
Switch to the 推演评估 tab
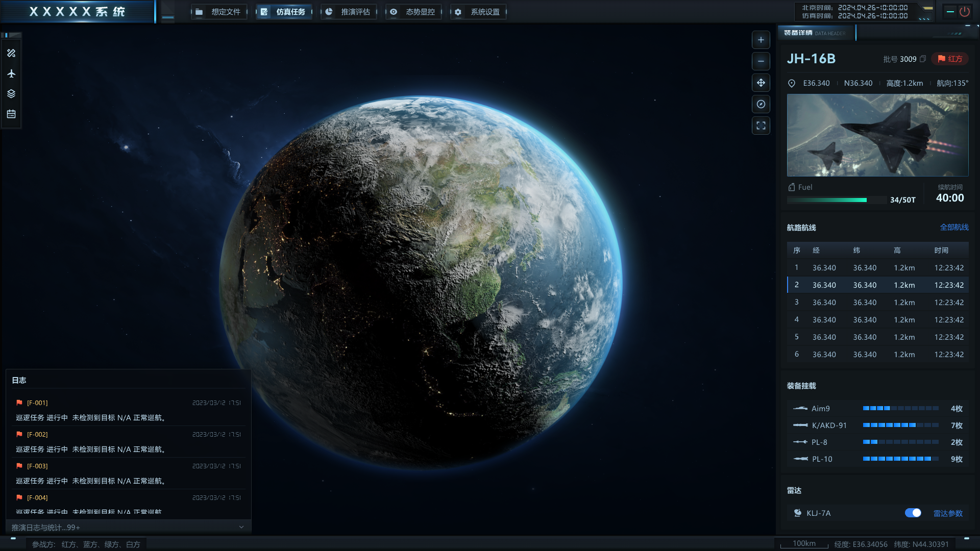[349, 12]
